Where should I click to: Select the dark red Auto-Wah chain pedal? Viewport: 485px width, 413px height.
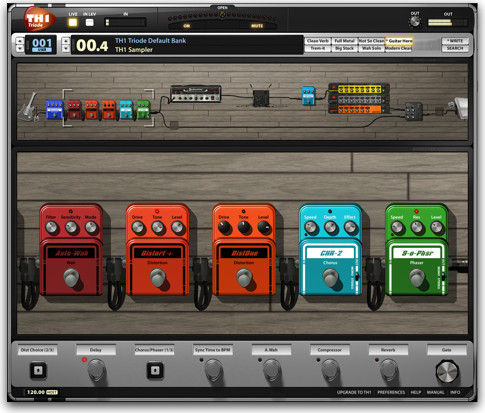75,110
